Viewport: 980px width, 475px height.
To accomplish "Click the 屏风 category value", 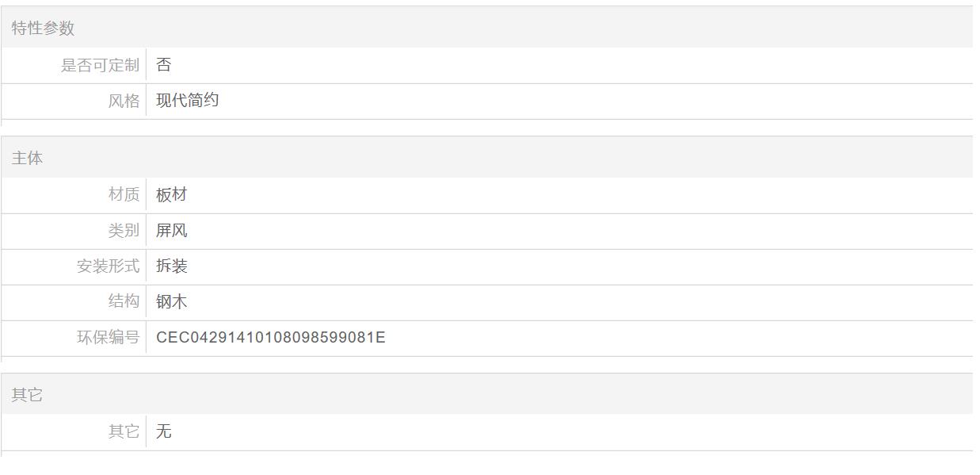I will (x=172, y=231).
